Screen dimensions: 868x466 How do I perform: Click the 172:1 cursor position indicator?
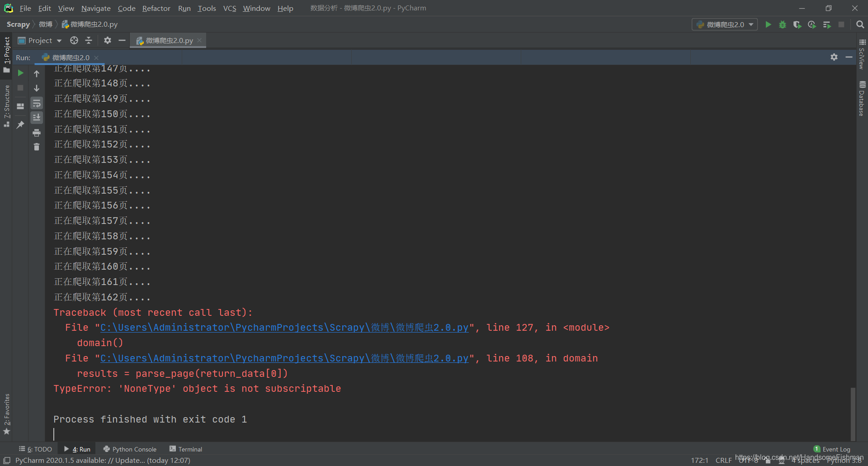pos(699,460)
